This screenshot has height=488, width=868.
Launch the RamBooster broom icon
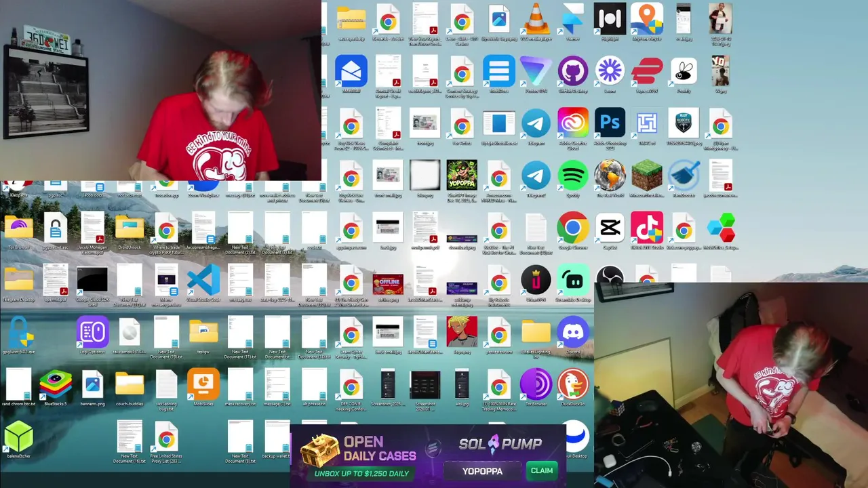click(684, 176)
